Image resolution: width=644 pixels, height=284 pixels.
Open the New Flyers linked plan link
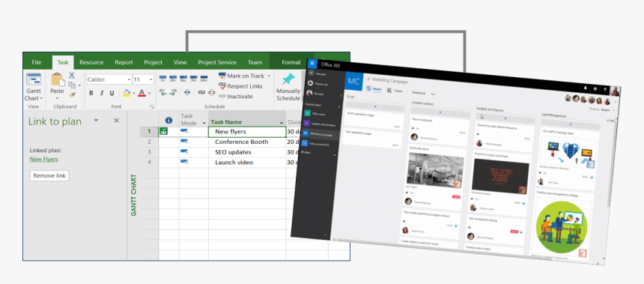click(44, 159)
